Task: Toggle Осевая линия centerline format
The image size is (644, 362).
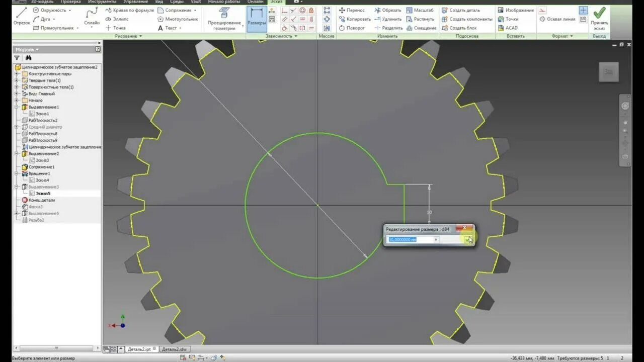Action: click(557, 19)
